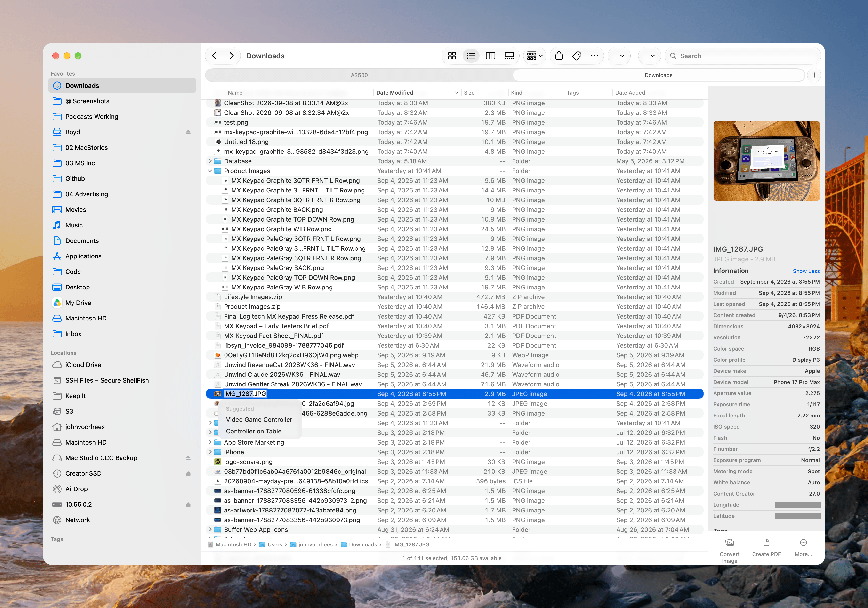Switch to list view

[471, 56]
